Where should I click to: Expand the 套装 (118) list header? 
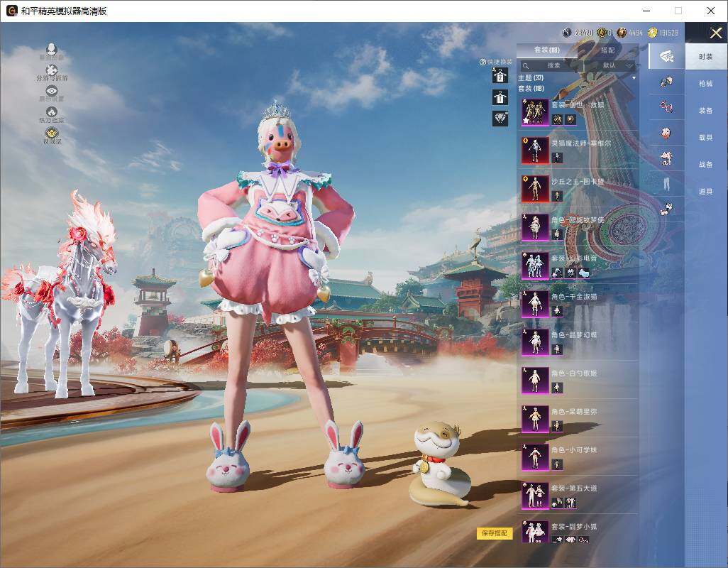pos(531,89)
